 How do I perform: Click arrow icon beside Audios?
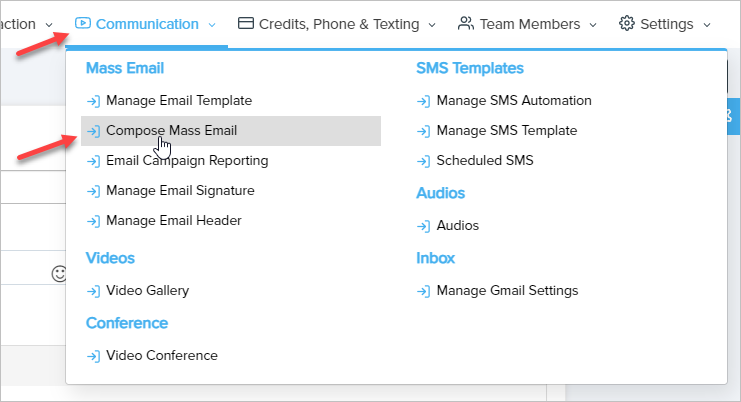[424, 226]
